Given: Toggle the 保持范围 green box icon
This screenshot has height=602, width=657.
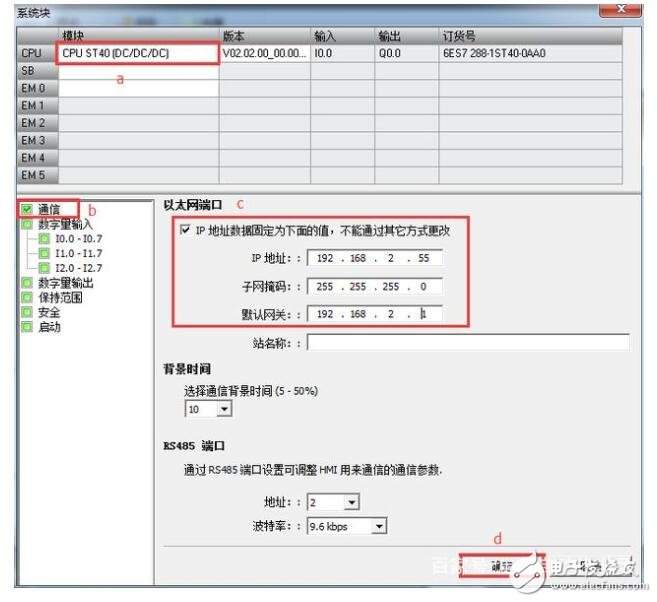Looking at the screenshot, I should pyautogui.click(x=27, y=298).
